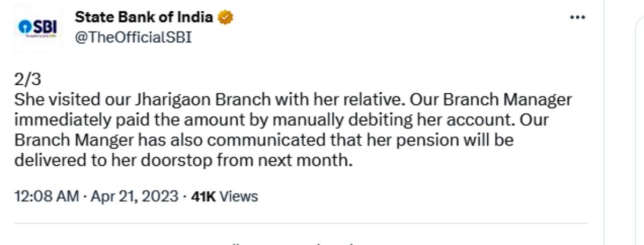
Task: Click the 2/3 thread marker text
Action: coord(27,79)
